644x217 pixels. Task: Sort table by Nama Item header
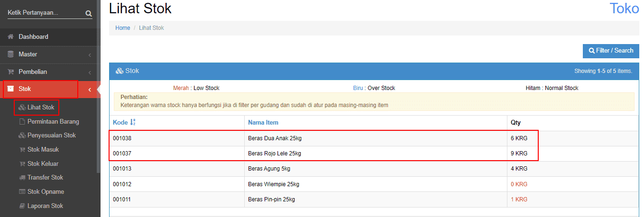(263, 123)
